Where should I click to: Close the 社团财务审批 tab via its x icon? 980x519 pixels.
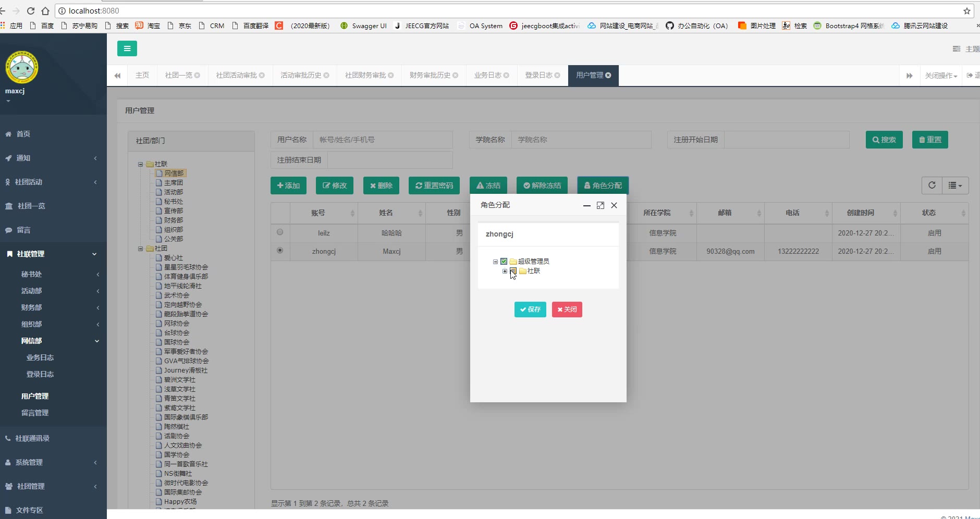click(x=391, y=76)
